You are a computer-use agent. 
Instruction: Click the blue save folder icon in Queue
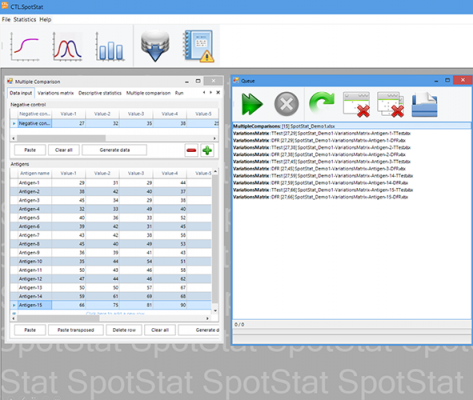[424, 105]
